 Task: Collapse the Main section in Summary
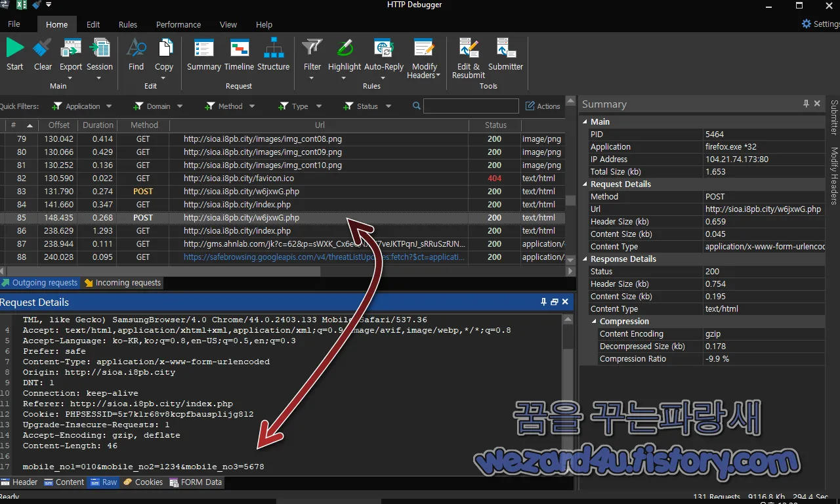[x=585, y=121]
